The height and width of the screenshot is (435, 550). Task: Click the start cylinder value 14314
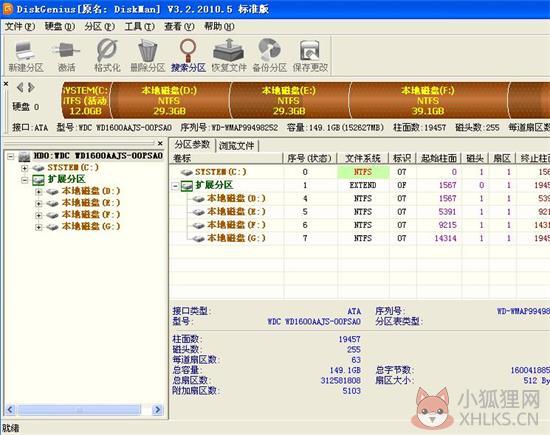pos(445,239)
